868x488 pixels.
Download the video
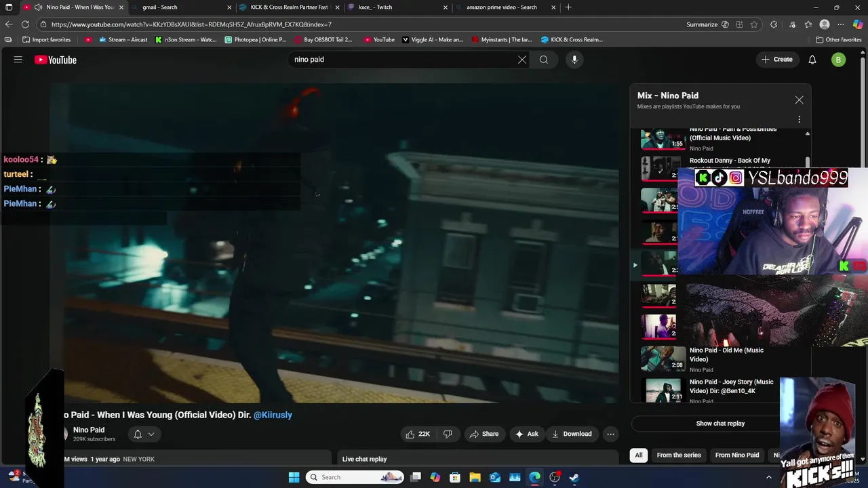(572, 434)
